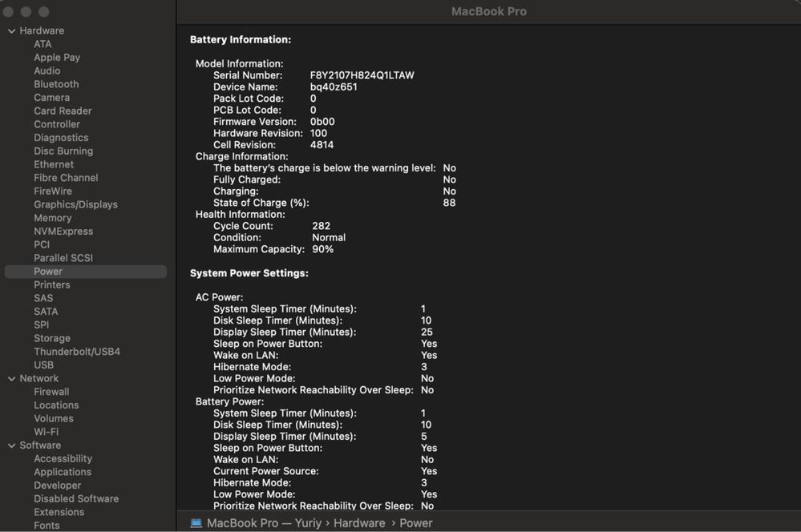The image size is (801, 532).
Task: Open Applications under Software
Action: 63,472
